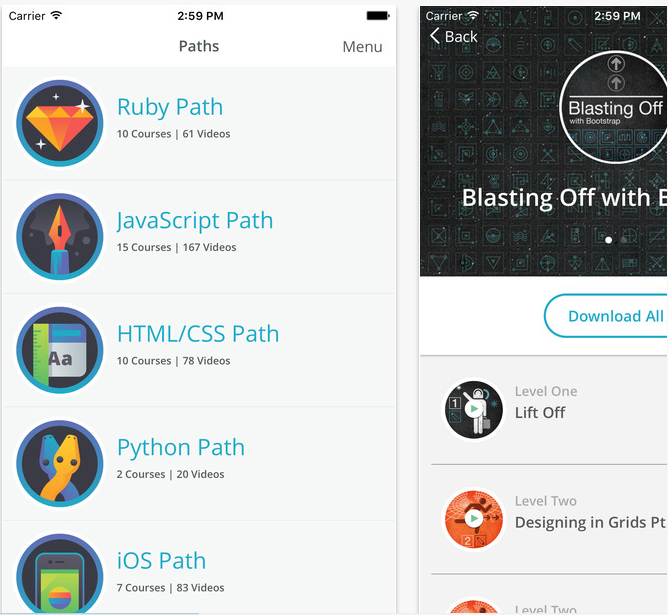Select the first page indicator dot
This screenshot has height=615, width=668.
point(608,240)
